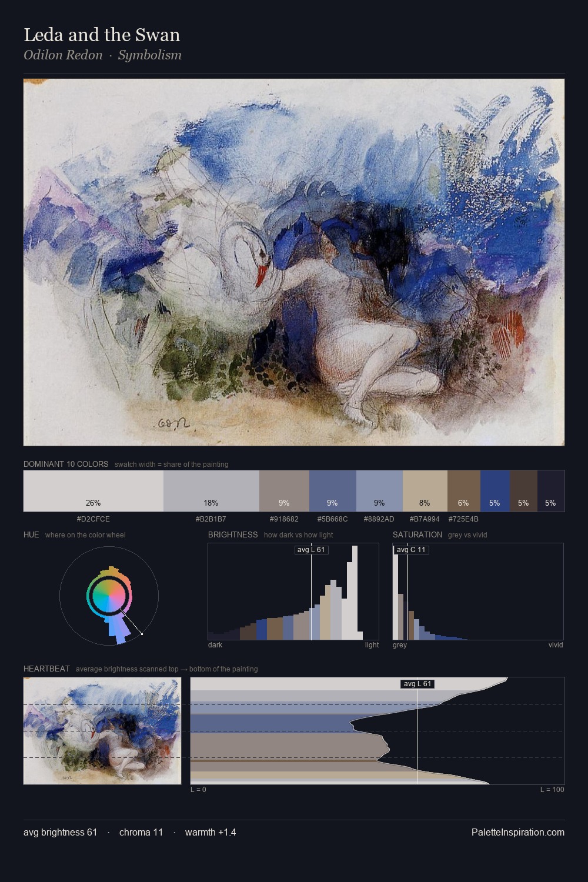Click the HEARTBEAT section heading
The image size is (588, 882).
pyautogui.click(x=46, y=669)
